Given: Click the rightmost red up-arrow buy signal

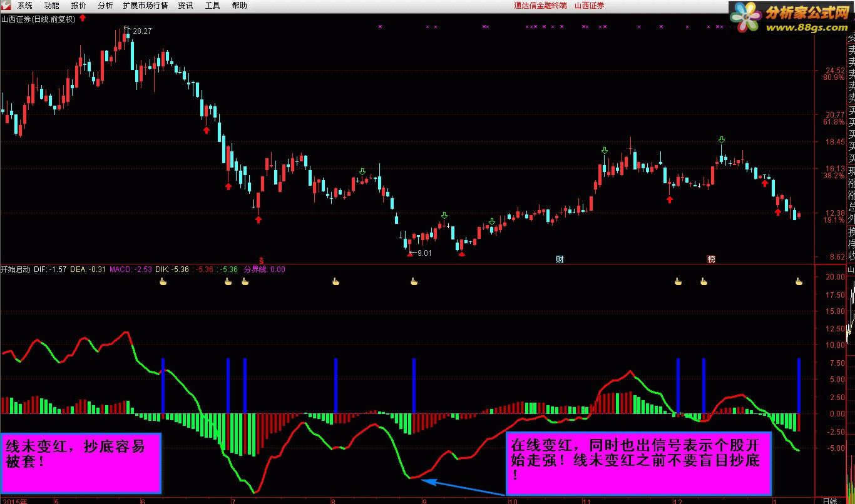Looking at the screenshot, I should 777,211.
